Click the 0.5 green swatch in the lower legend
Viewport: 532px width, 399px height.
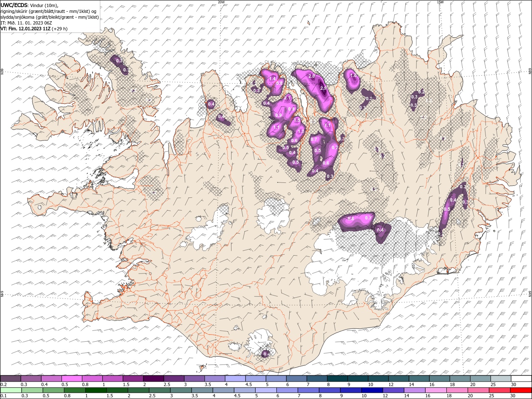[x=54, y=390]
